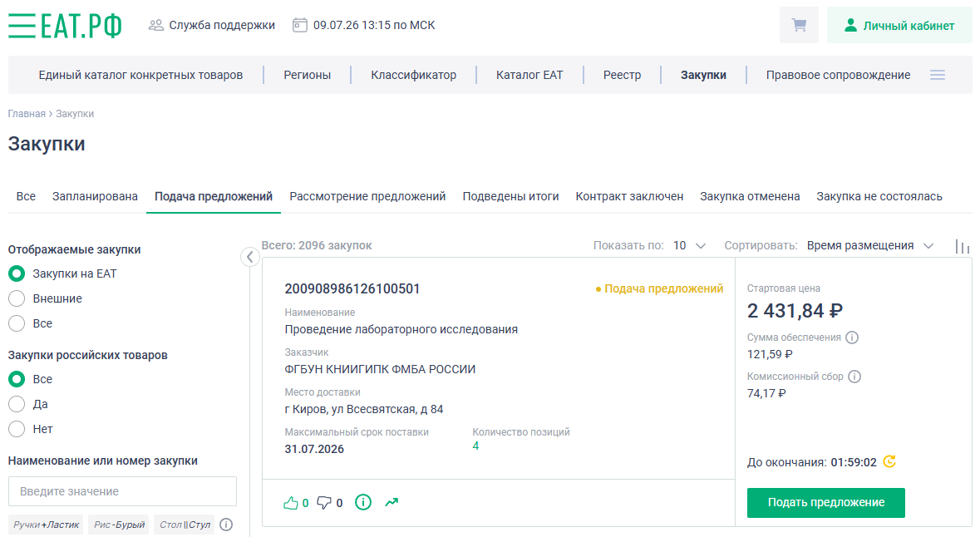Apply 'Стол||Стул' search example chip

pyautogui.click(x=185, y=525)
